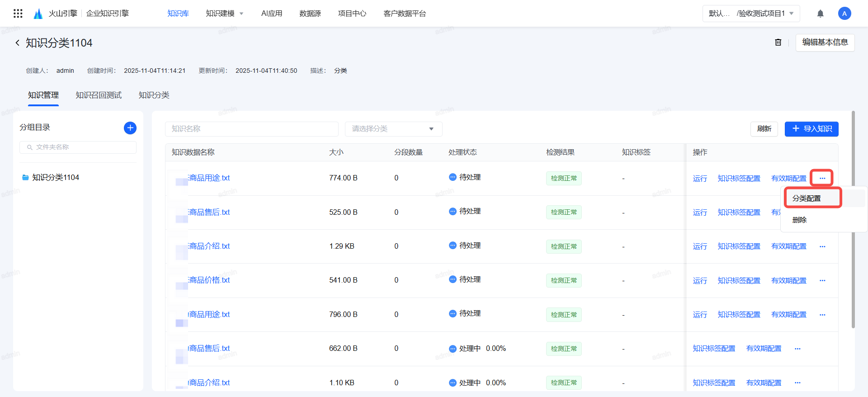Choose 删除 in the popup menu
This screenshot has height=397, width=868.
tap(799, 220)
